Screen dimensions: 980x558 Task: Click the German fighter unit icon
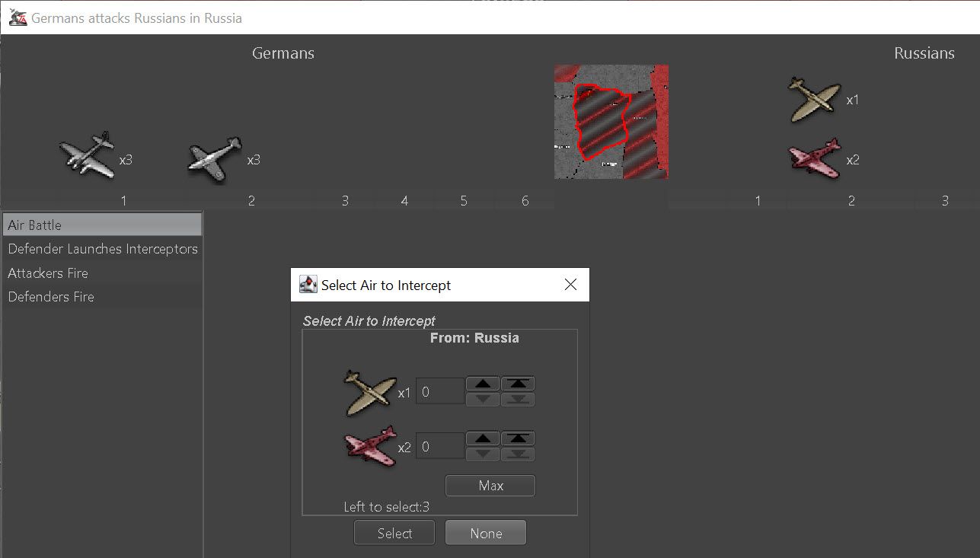click(215, 159)
